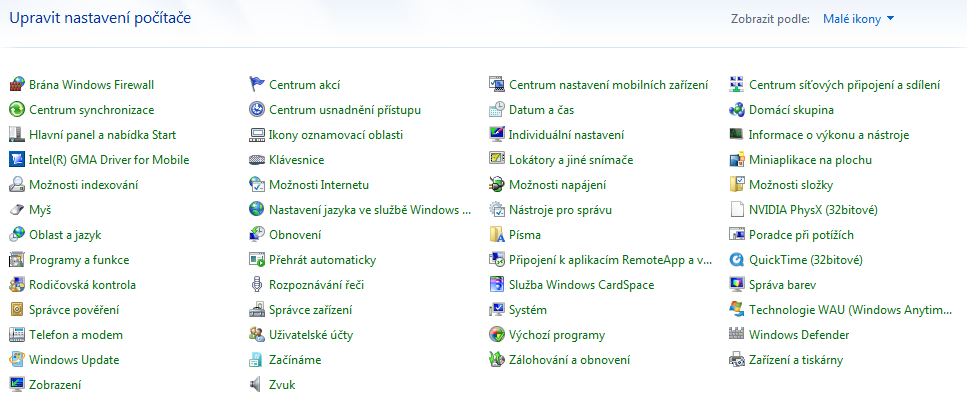Click the Oblast a jazyk globe icon

(17, 235)
